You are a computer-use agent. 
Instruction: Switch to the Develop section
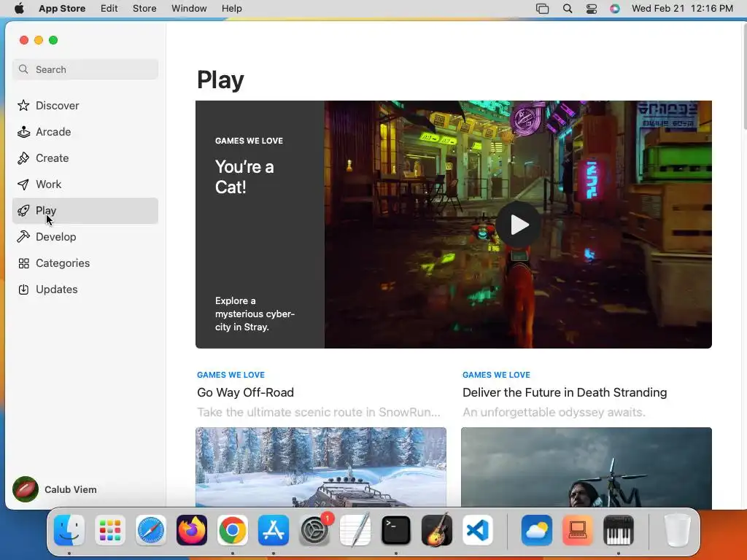[x=85, y=237]
